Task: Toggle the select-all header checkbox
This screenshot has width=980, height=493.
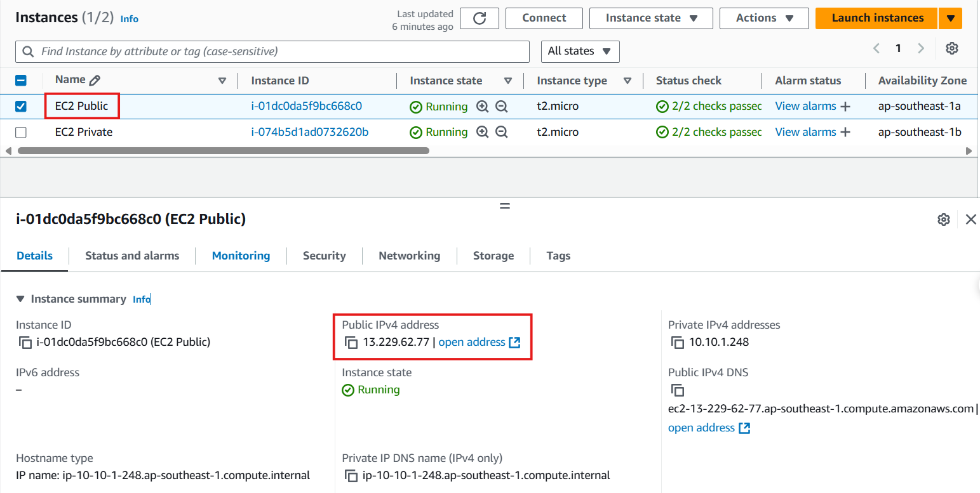Action: tap(21, 81)
